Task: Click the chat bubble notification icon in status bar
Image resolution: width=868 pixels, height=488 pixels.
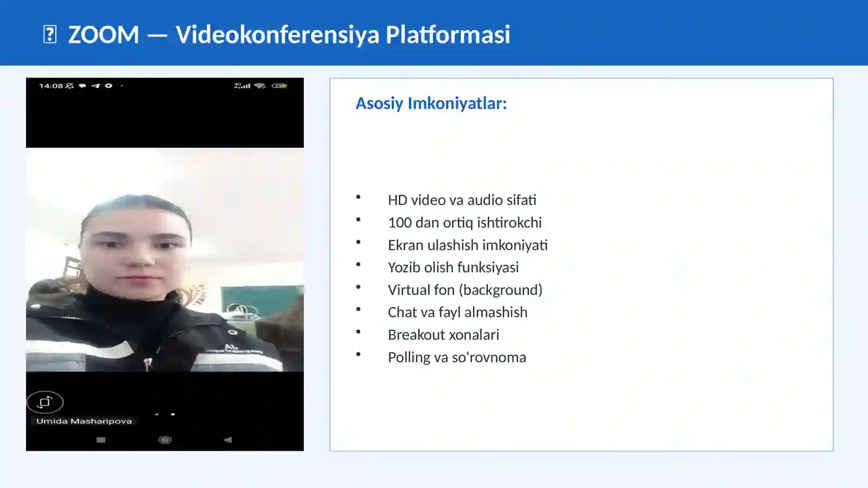Action: (82, 86)
